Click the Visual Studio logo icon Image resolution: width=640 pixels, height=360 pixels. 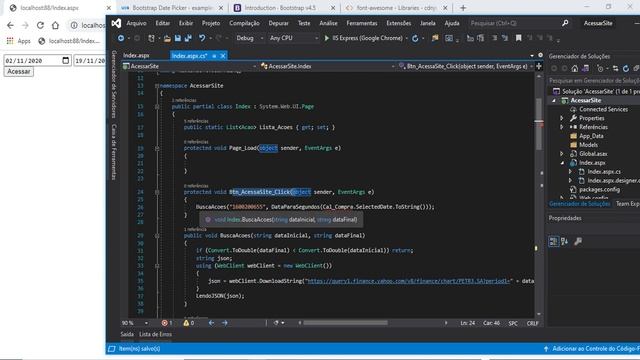pos(116,23)
